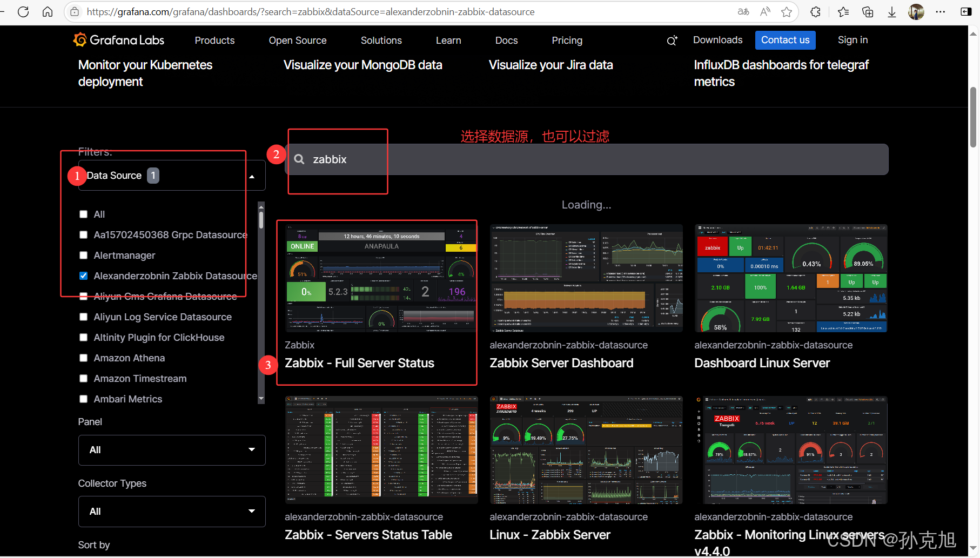
Task: Go to the Pricing page
Action: click(x=567, y=41)
